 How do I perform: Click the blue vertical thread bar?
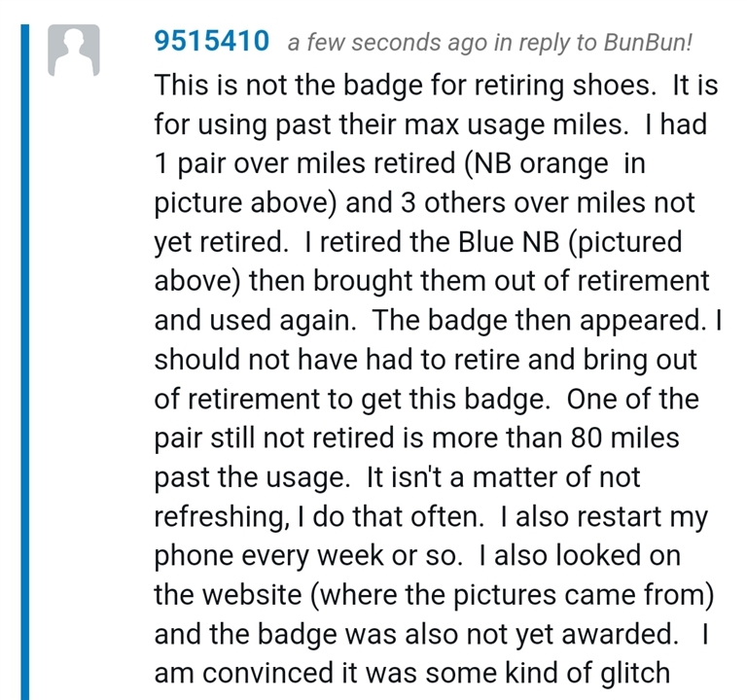click(x=24, y=362)
